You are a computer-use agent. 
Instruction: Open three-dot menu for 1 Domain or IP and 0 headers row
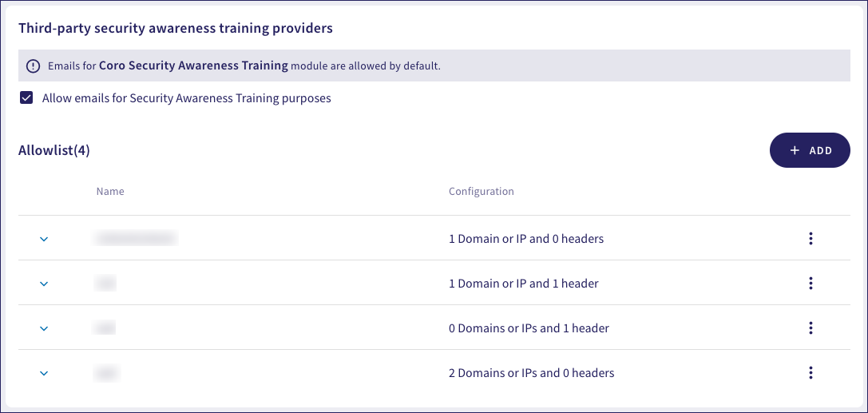click(x=811, y=238)
